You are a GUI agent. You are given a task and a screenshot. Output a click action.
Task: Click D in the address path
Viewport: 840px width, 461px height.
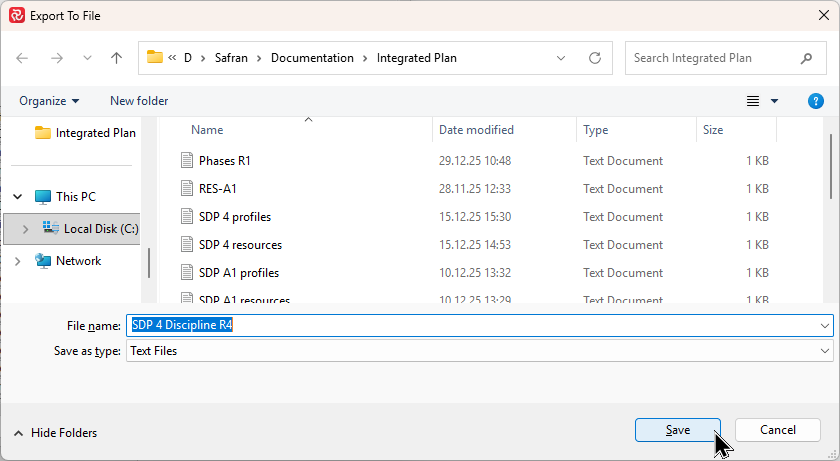(188, 58)
